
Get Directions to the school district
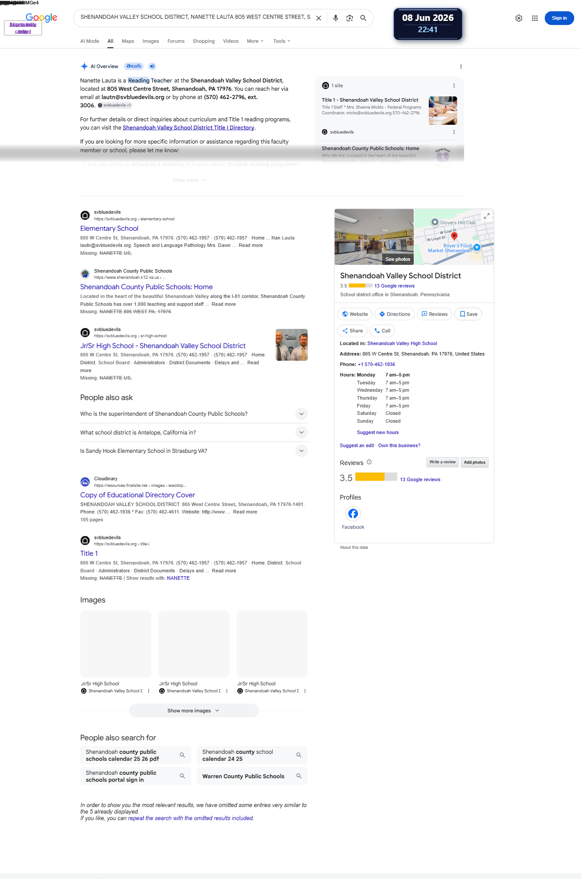[x=395, y=314]
